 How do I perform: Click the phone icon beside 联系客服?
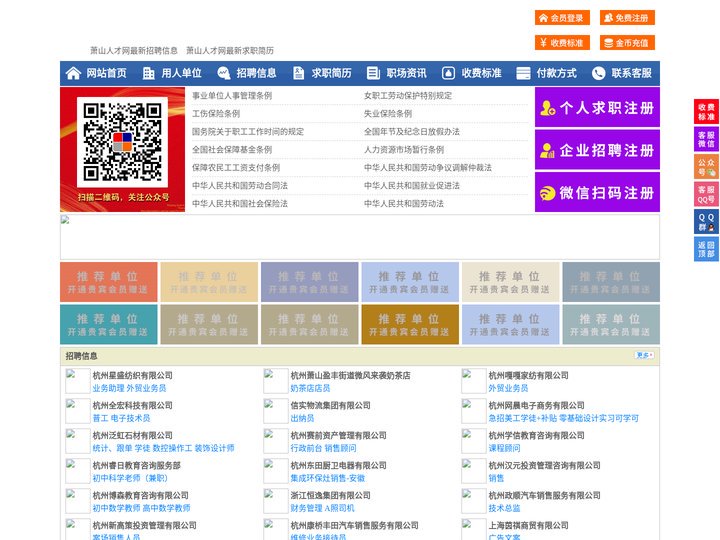point(598,73)
